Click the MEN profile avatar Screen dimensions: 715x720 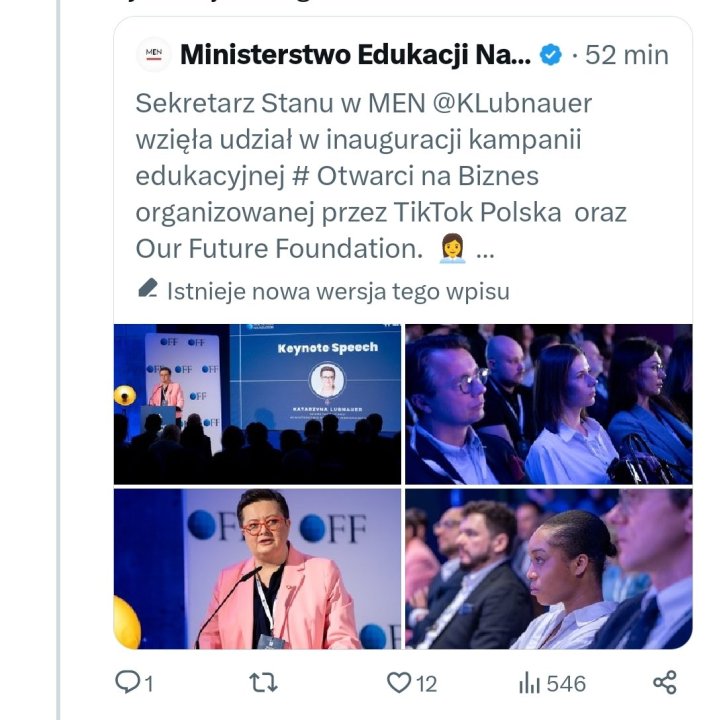click(x=153, y=54)
